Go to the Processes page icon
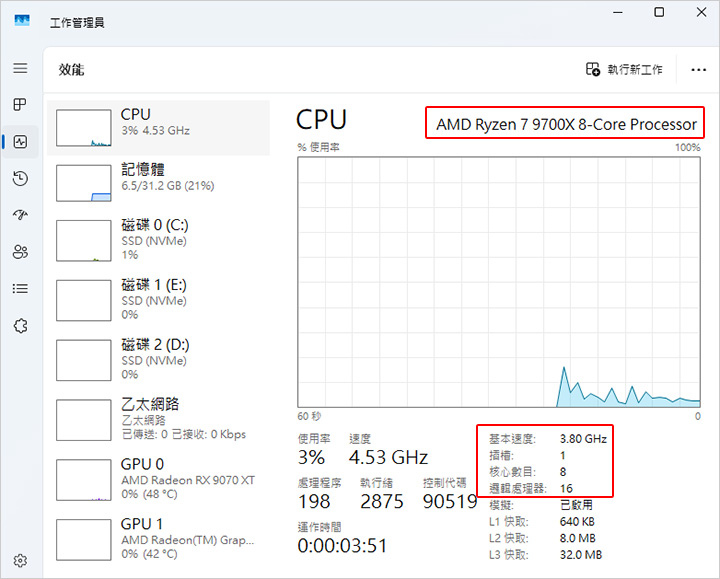 coord(20,105)
